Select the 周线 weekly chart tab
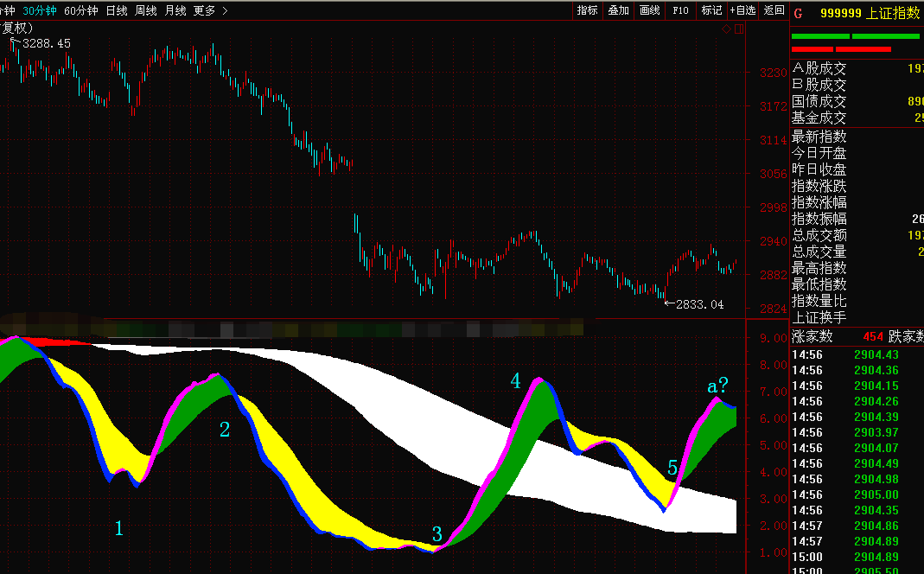The image size is (924, 574). tap(146, 10)
